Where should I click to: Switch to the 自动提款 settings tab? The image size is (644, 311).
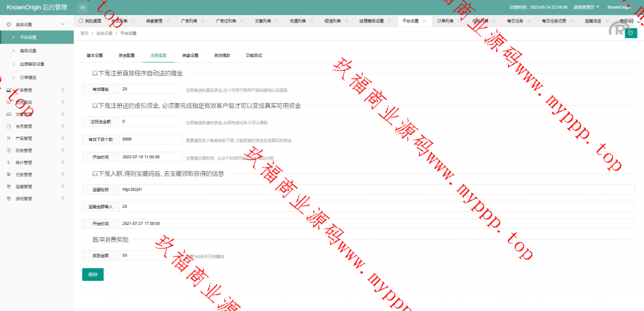[x=222, y=55]
